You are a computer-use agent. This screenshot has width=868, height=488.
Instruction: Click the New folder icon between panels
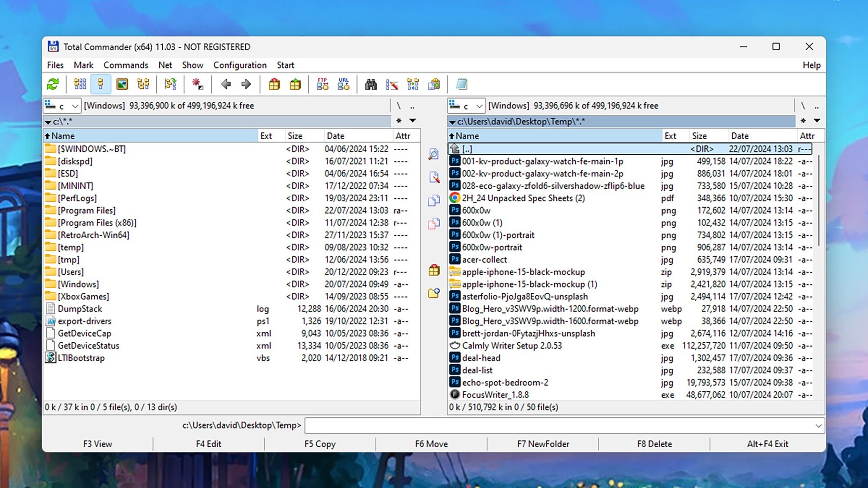[x=434, y=293]
